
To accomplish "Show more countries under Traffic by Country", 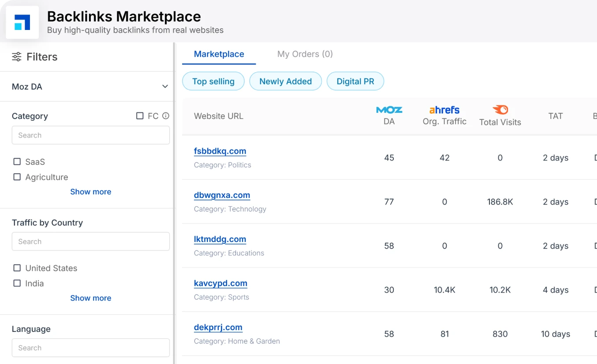I will click(x=90, y=298).
